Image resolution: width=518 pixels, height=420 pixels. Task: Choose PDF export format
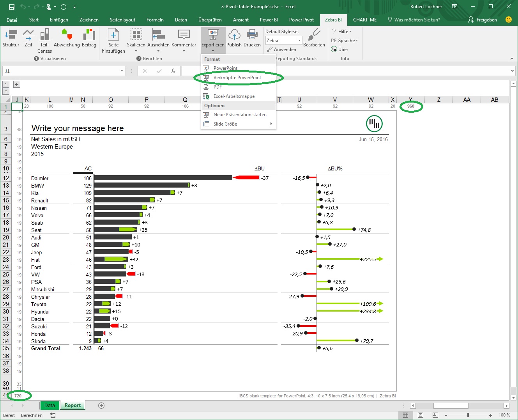click(x=238, y=87)
